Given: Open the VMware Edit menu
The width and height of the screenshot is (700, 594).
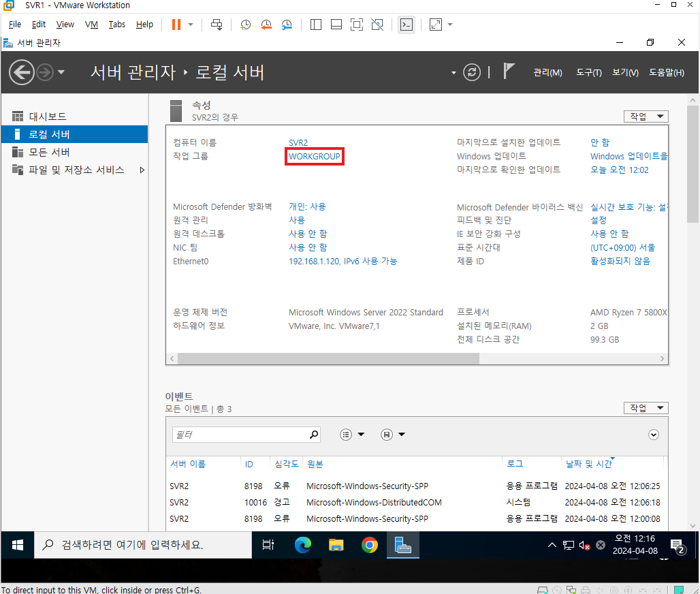Looking at the screenshot, I should (39, 25).
